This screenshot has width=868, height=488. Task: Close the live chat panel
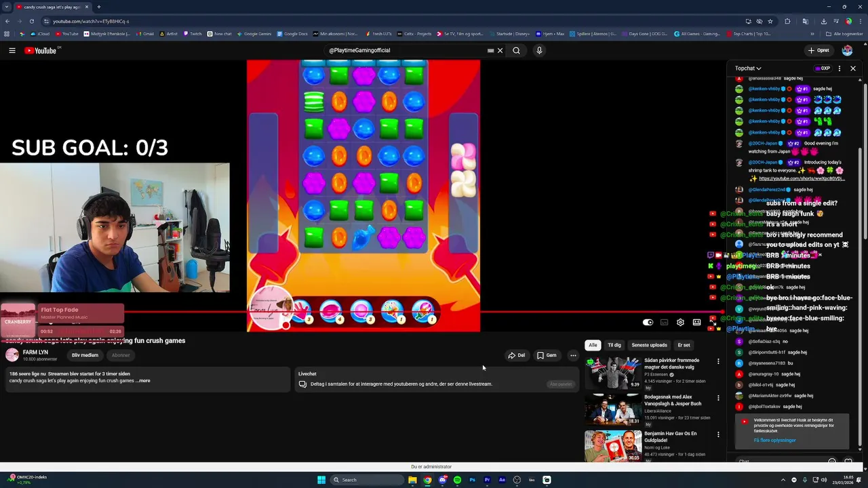pos(853,68)
